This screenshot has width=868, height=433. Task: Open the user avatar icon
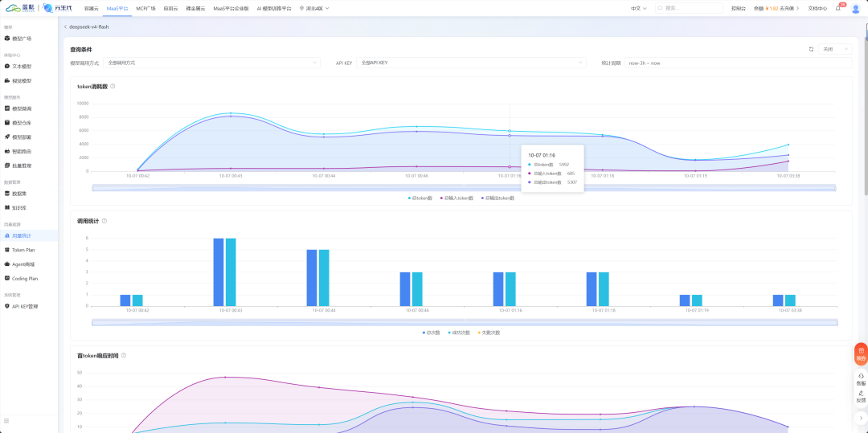point(855,8)
